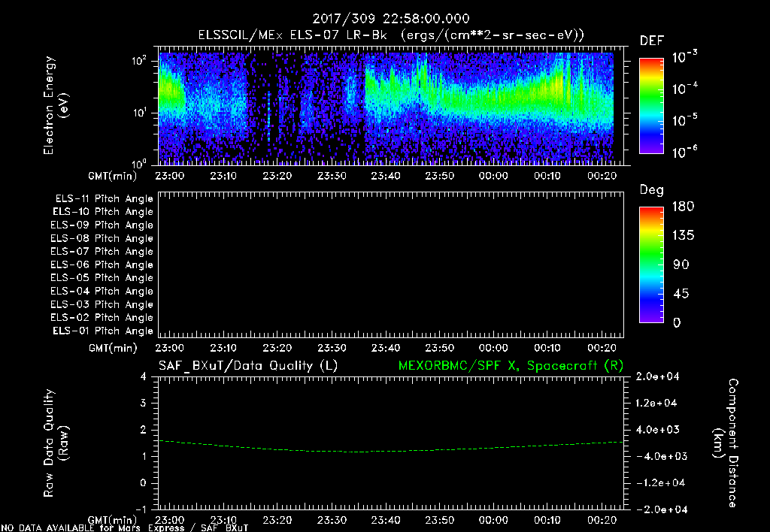Click the 4 tick on data quality axis
Viewport: 770px width, 532px height.
tap(144, 376)
